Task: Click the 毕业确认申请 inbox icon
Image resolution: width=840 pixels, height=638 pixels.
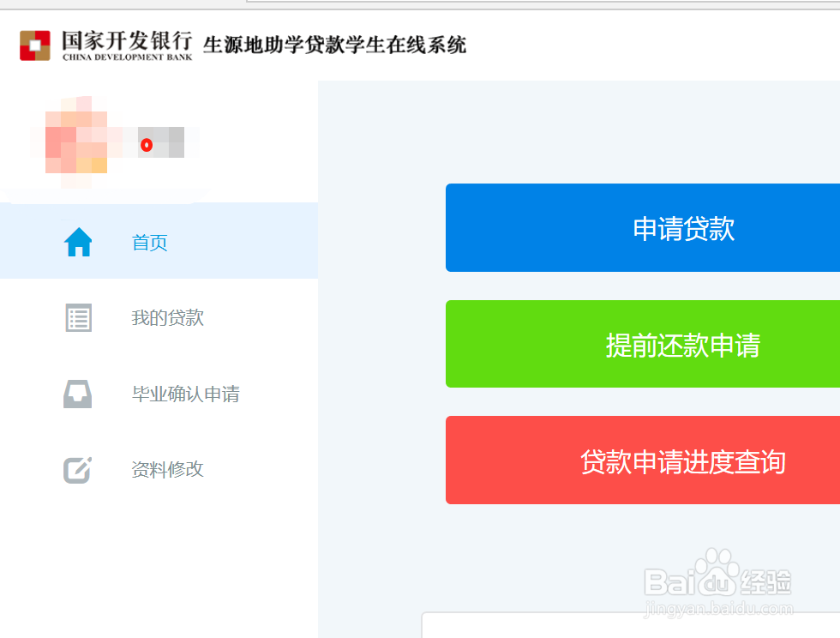Action: click(x=78, y=394)
